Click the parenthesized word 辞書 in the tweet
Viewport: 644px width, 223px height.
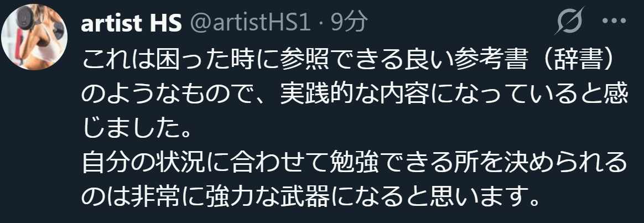point(579,60)
